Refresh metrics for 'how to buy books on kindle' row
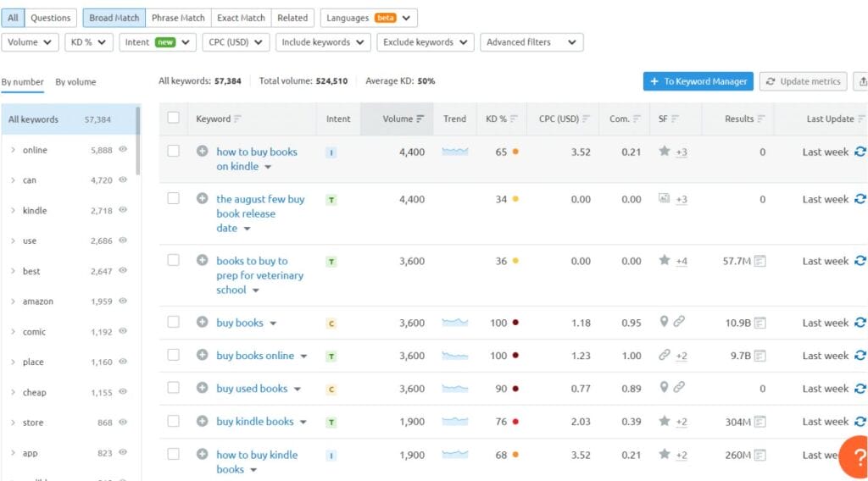Screen dimensions: 868x481 pos(860,152)
